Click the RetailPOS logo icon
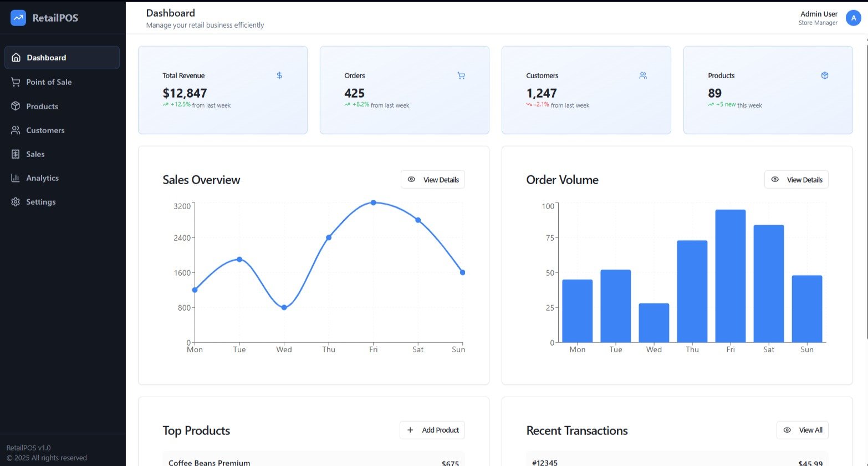This screenshot has height=466, width=868. (18, 18)
